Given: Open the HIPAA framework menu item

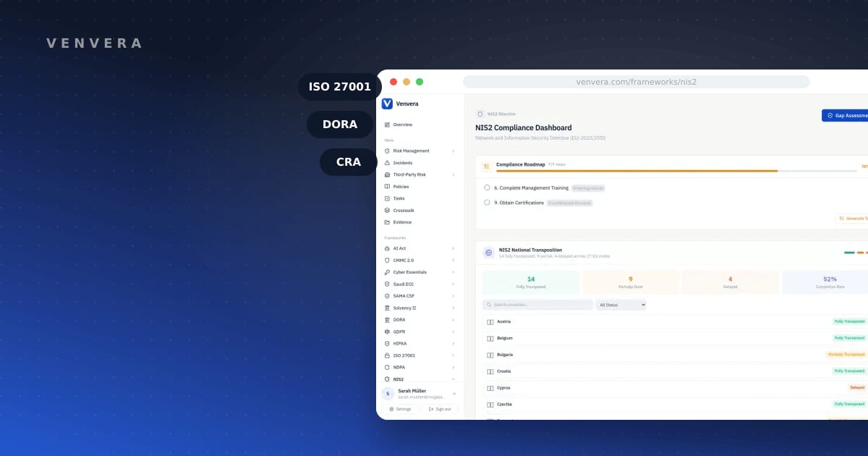Looking at the screenshot, I should [x=420, y=344].
